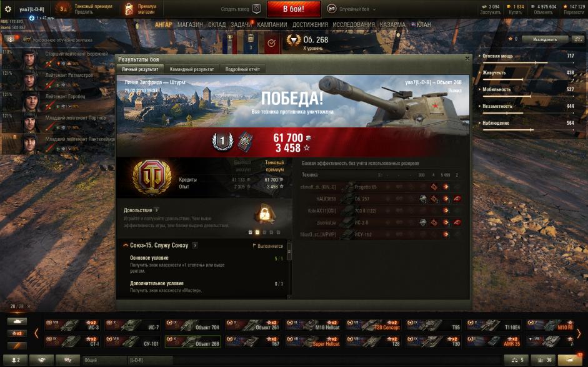
Task: Click the red В бой! button
Action: coord(294,9)
